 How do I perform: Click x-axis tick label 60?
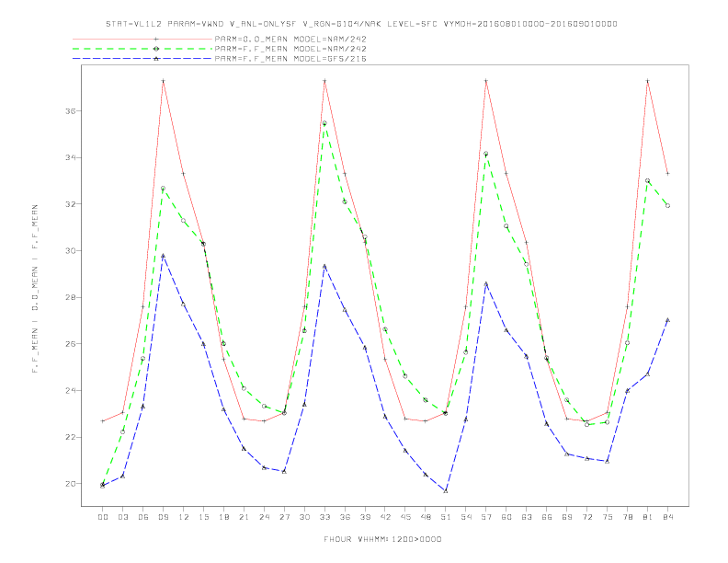506,517
